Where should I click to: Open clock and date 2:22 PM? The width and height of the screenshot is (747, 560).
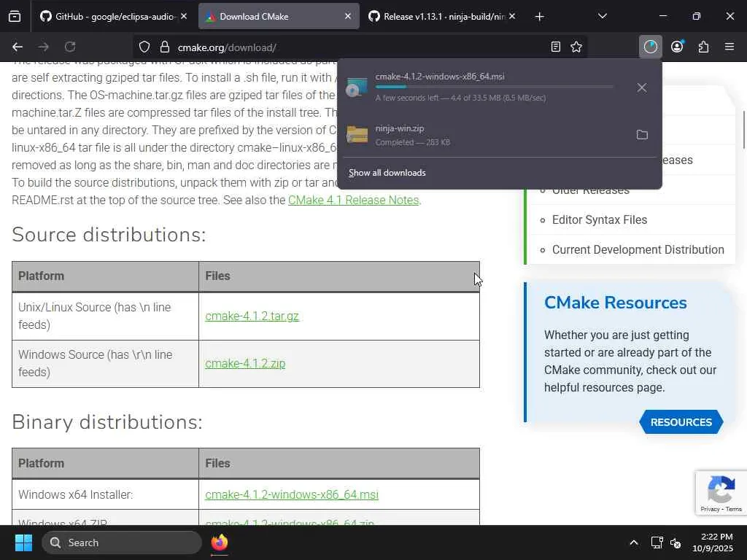712,542
